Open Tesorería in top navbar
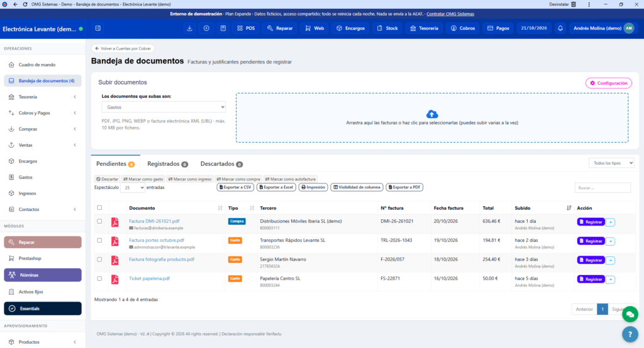The image size is (644, 348). coord(425,28)
